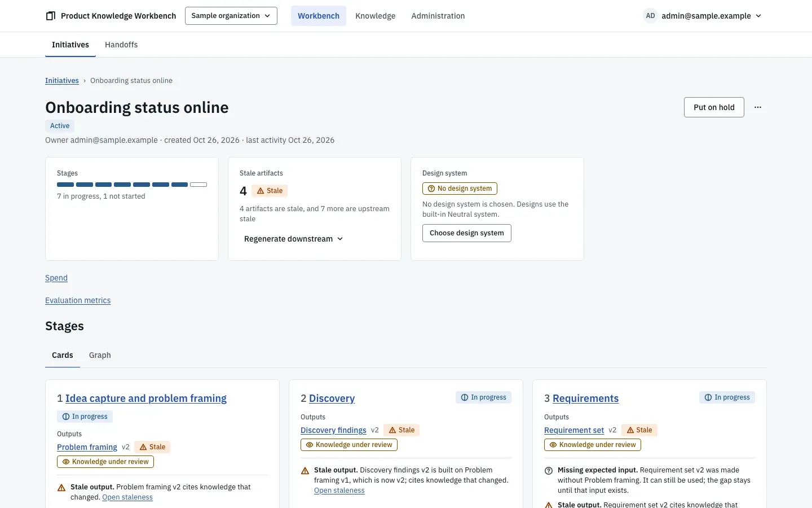Open the Administration nav item

[x=438, y=16]
